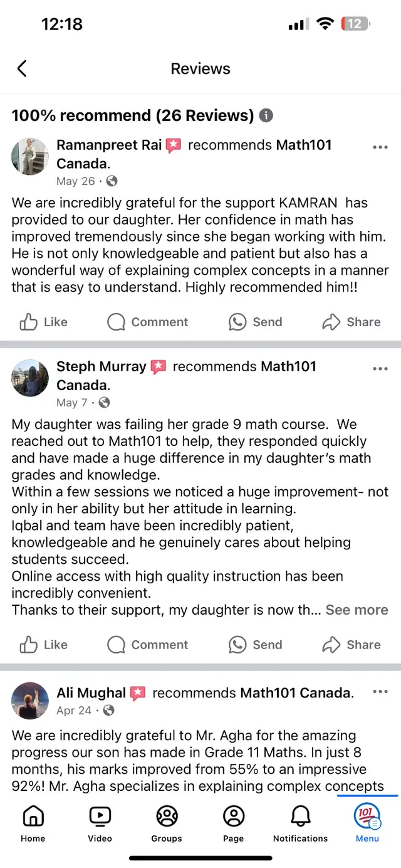Open options menu for Ramanpreet Rai's review

click(x=380, y=147)
